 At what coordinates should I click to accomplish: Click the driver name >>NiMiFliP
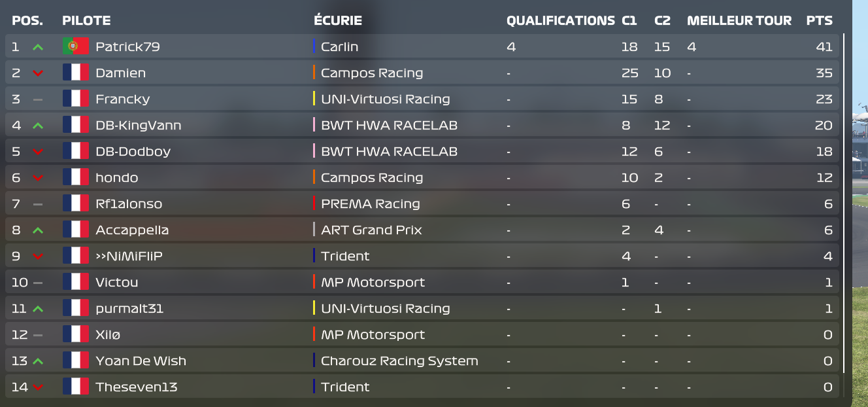(x=129, y=256)
